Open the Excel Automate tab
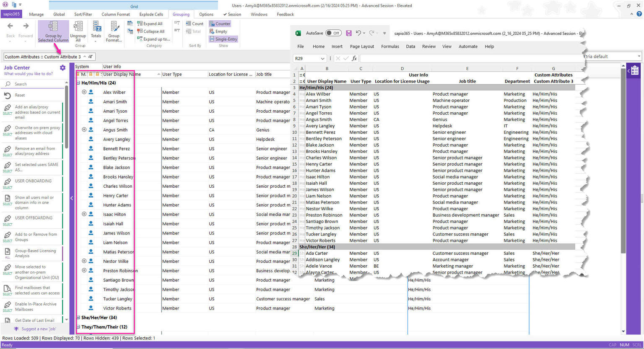 coord(468,47)
